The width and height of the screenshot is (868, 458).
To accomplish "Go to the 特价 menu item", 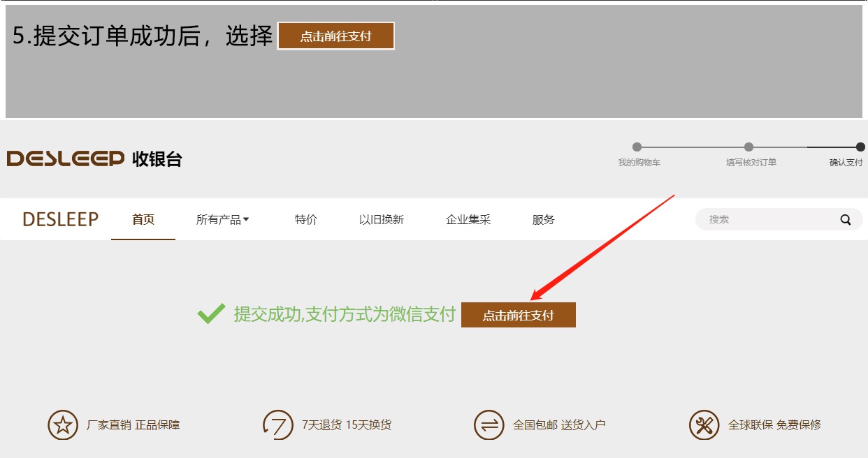I will pyautogui.click(x=306, y=220).
